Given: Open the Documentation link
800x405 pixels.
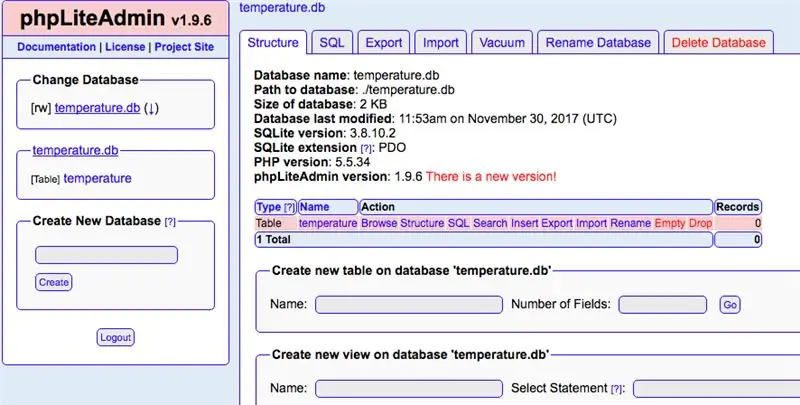Looking at the screenshot, I should pyautogui.click(x=56, y=47).
